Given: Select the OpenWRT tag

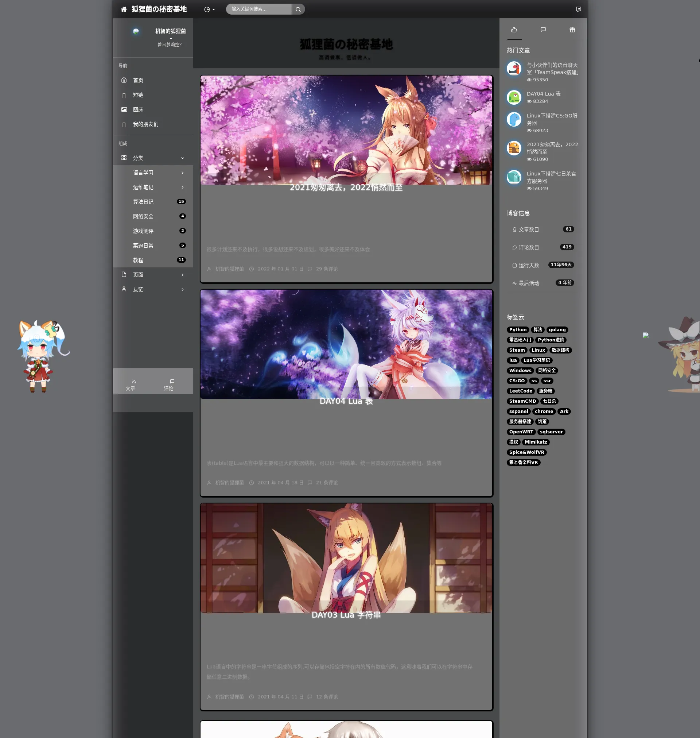Looking at the screenshot, I should click(x=521, y=432).
